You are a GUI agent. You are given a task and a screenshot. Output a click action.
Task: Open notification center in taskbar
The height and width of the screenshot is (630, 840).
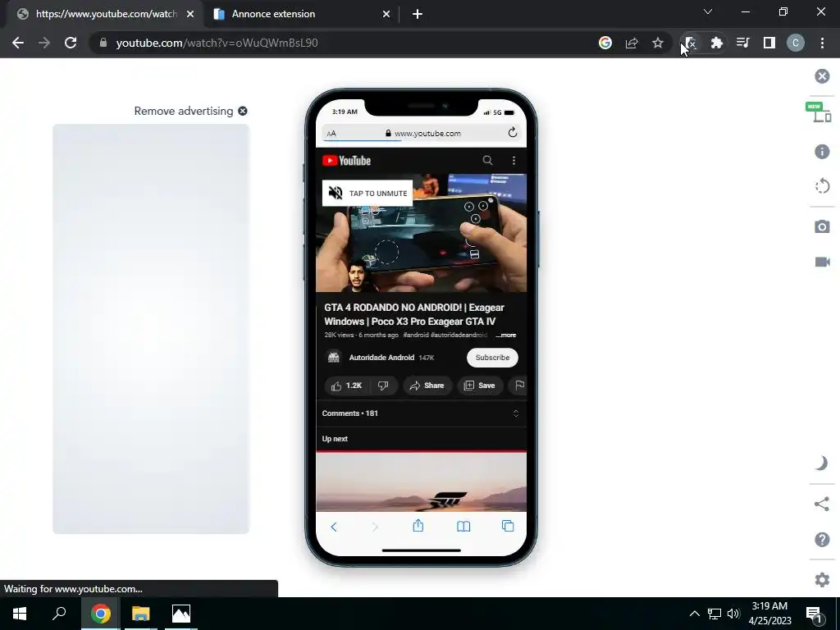pos(815,614)
